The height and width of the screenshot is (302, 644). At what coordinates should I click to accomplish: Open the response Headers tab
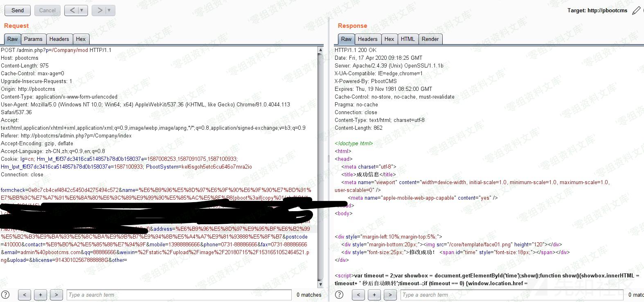pyautogui.click(x=367, y=39)
